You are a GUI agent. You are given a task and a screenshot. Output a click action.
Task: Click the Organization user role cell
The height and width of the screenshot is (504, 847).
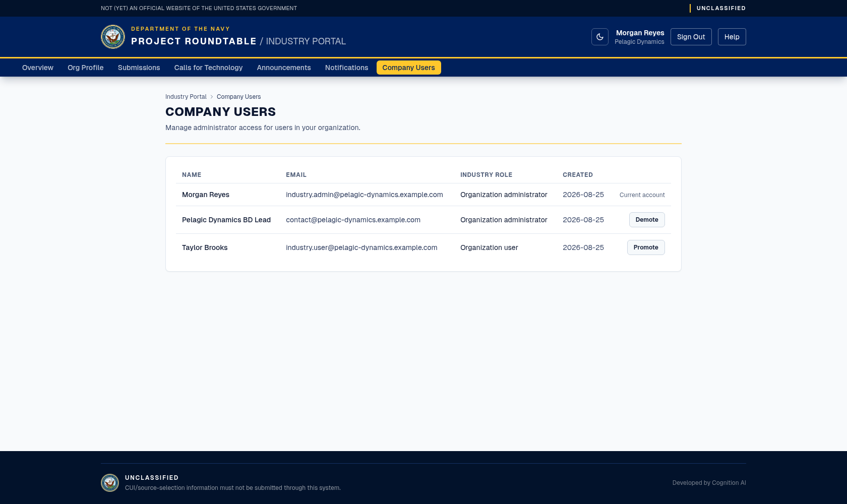click(x=489, y=247)
